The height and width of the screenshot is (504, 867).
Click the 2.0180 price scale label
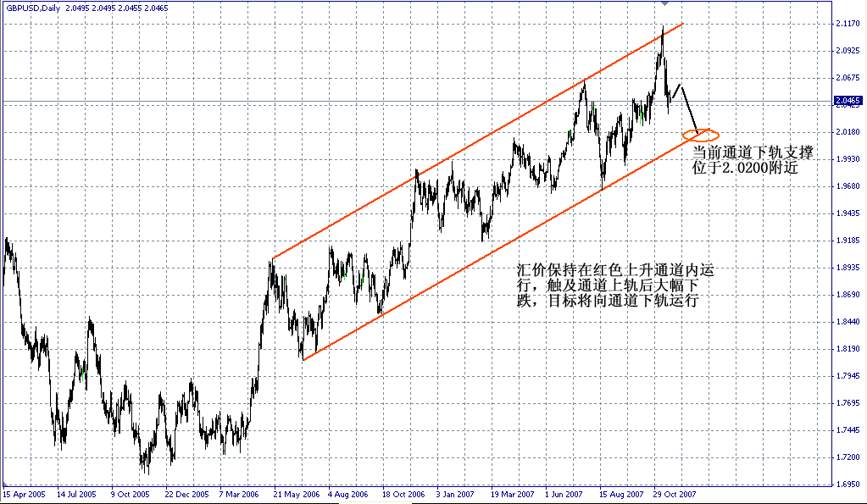coord(848,132)
